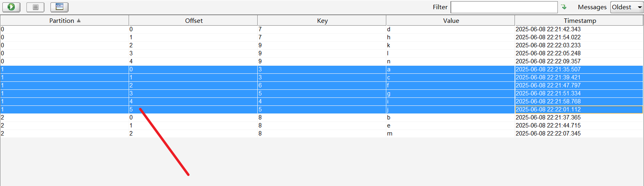Focus the Filter text field
Image resolution: width=644 pixels, height=186 pixels.
click(504, 7)
